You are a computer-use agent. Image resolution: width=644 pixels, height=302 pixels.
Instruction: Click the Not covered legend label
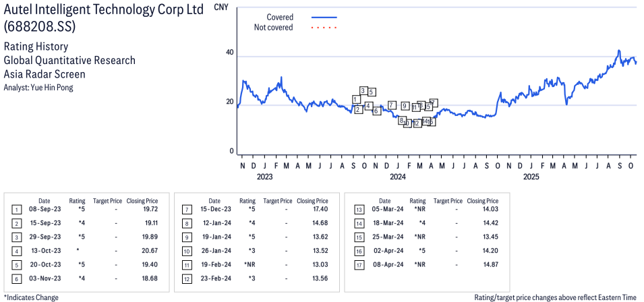point(273,28)
